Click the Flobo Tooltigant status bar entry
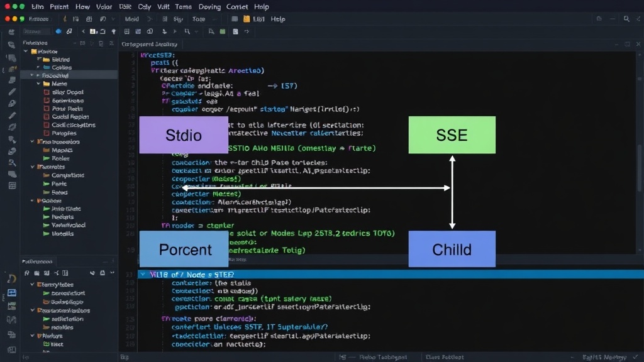The height and width of the screenshot is (362, 644). click(383, 357)
